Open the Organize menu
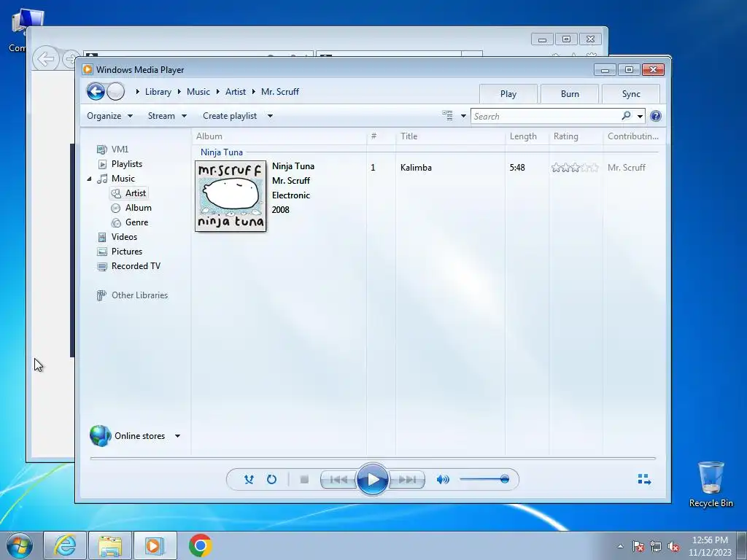The height and width of the screenshot is (560, 747). click(x=109, y=116)
